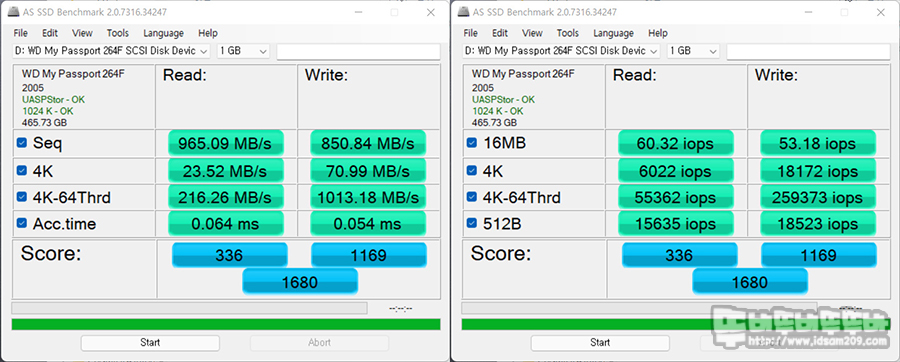Uncheck Acc.time checkbox in left window
The image size is (900, 362).
(22, 223)
